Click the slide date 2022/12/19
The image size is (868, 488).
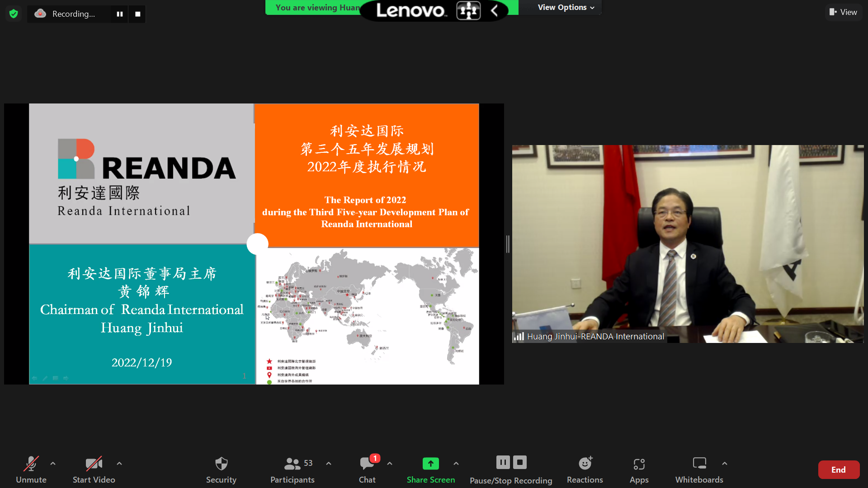(x=142, y=362)
